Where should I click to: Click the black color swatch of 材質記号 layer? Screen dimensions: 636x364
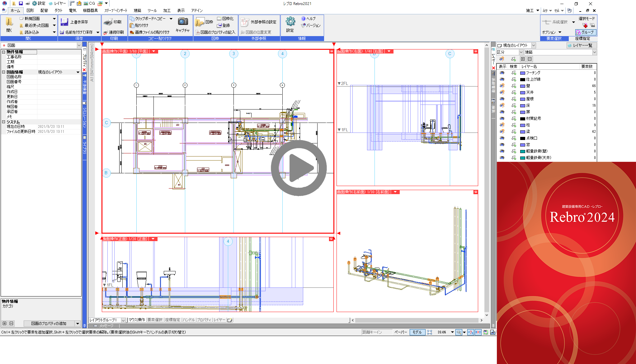[523, 119]
